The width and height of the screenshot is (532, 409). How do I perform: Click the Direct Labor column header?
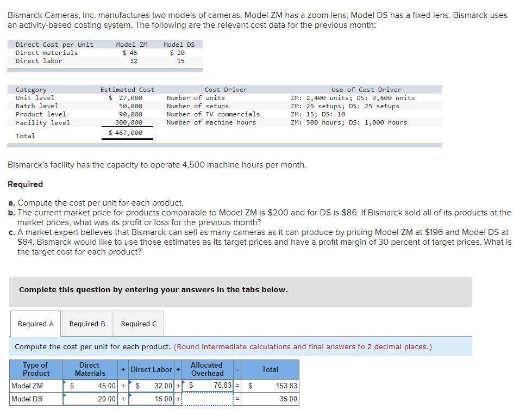point(151,369)
